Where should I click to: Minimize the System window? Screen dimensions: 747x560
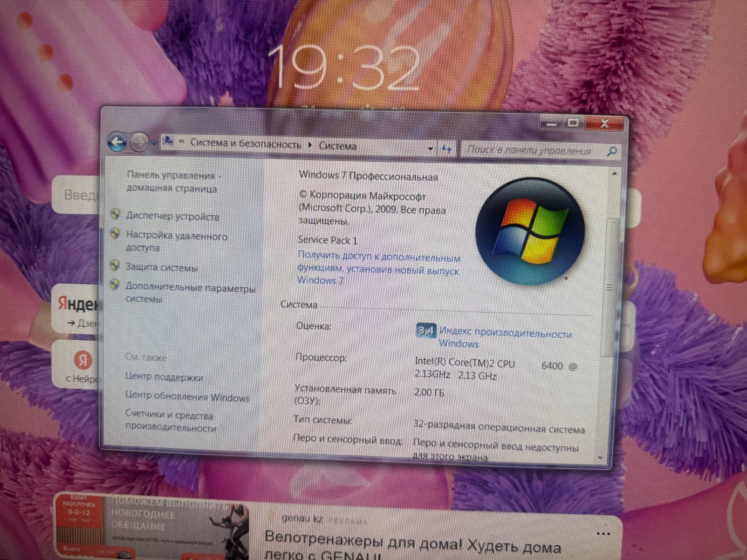(x=552, y=124)
